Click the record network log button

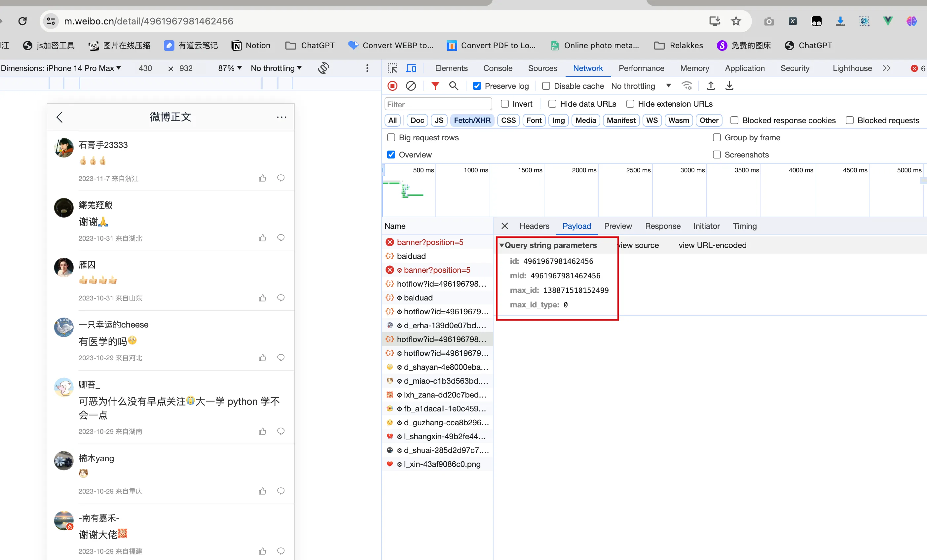[x=392, y=86]
